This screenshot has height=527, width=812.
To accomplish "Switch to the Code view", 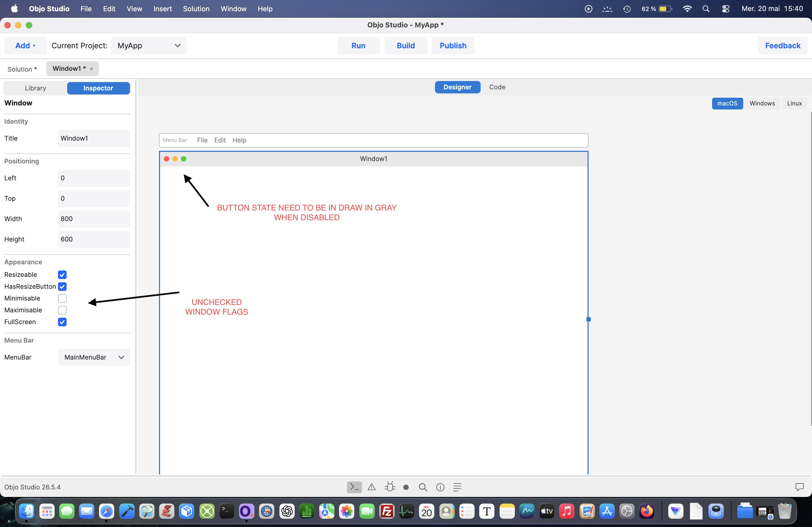I will (497, 87).
